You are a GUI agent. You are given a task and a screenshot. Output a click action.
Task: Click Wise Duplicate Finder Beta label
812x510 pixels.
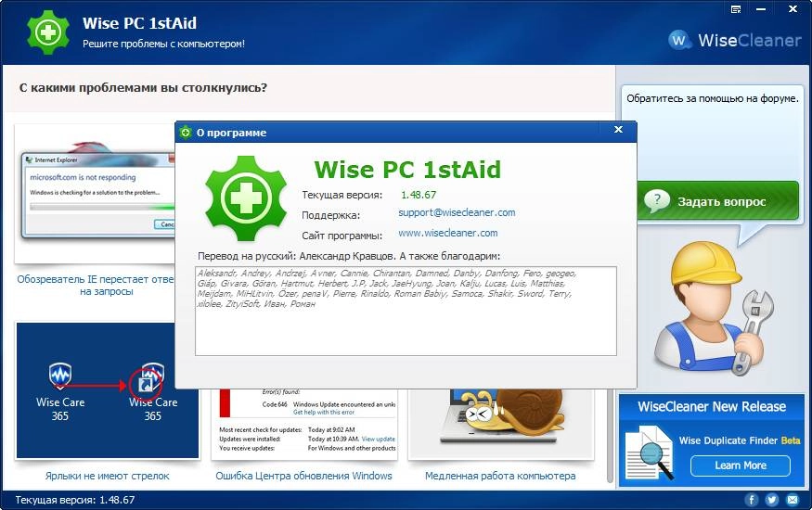740,440
